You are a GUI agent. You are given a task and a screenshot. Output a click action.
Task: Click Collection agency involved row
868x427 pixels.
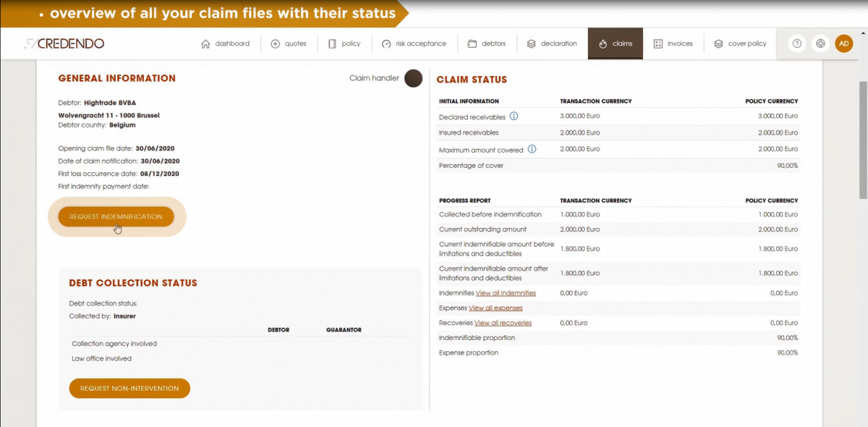pyautogui.click(x=239, y=344)
